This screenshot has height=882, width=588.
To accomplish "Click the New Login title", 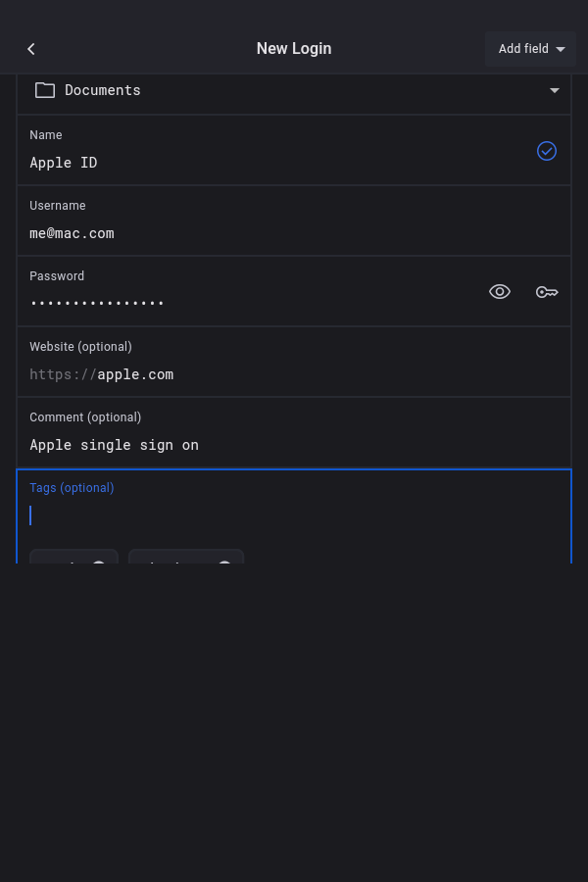I will coord(294,49).
